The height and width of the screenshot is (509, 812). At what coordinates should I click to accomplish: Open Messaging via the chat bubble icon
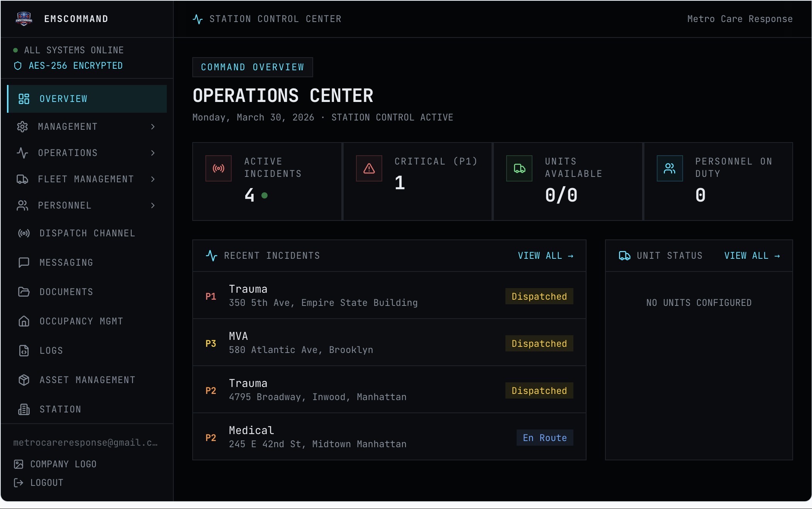(23, 263)
